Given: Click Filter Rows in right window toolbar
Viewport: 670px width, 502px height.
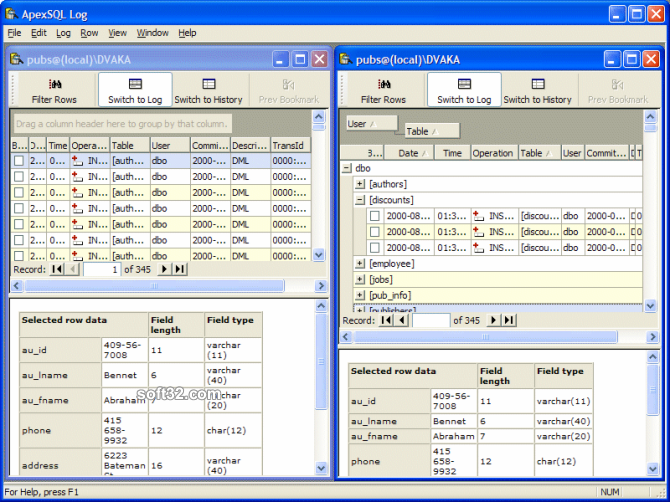Looking at the screenshot, I should point(383,91).
